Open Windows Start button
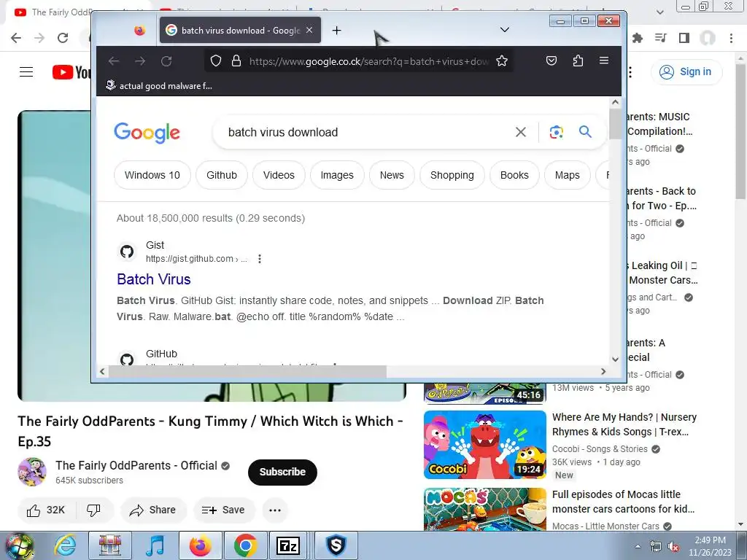The height and width of the screenshot is (560, 747). (19, 545)
